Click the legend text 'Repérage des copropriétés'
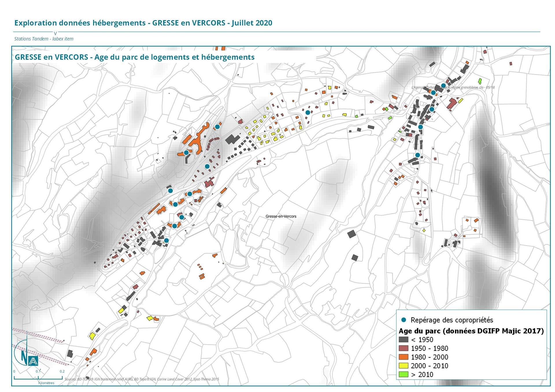555x392 pixels. (x=452, y=320)
